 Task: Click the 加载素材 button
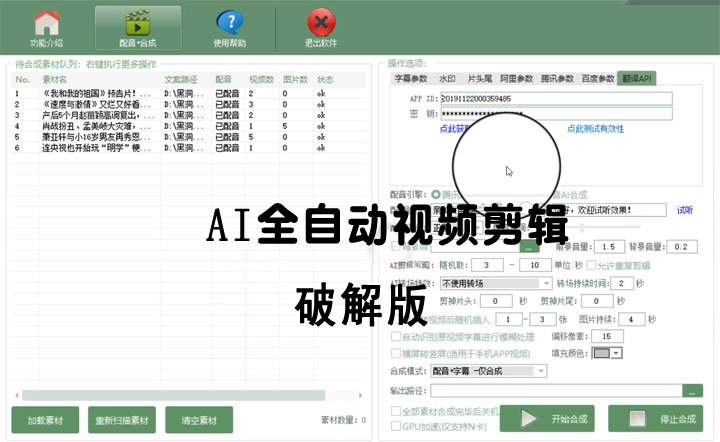click(x=45, y=420)
